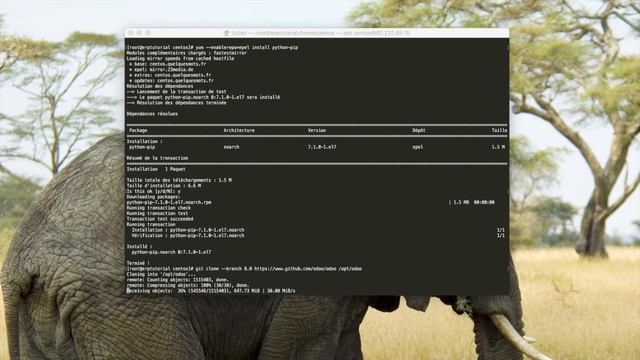Click the 'Downloading packages:' line
This screenshot has width=640, height=360.
coord(153,197)
